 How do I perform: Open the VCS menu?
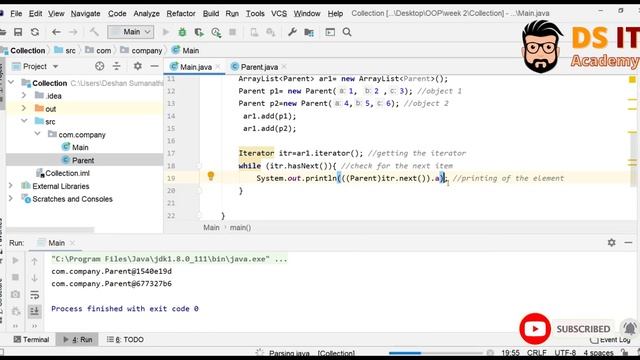point(279,13)
